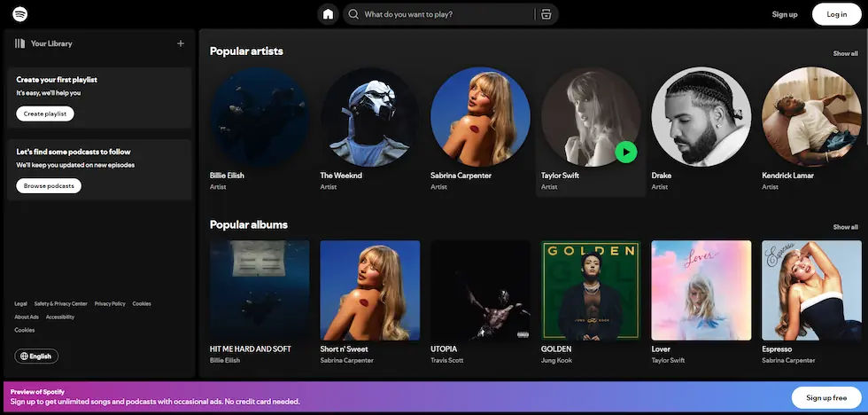Click the UTOPIA album title
The height and width of the screenshot is (415, 868).
444,349
